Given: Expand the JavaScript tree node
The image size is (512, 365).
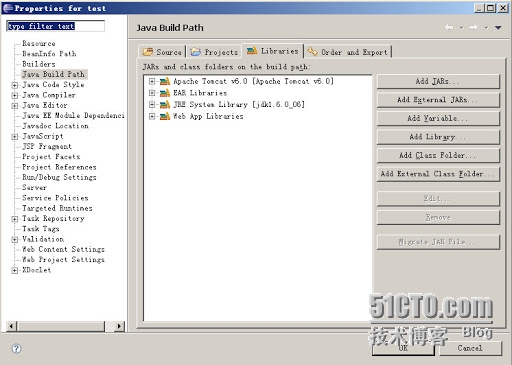Looking at the screenshot, I should pos(14,136).
